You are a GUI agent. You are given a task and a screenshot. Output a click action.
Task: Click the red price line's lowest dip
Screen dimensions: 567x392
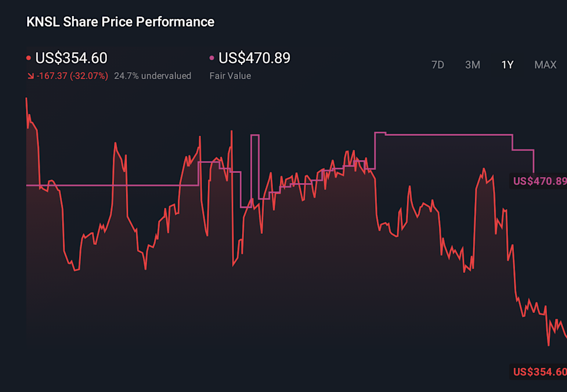(x=549, y=345)
